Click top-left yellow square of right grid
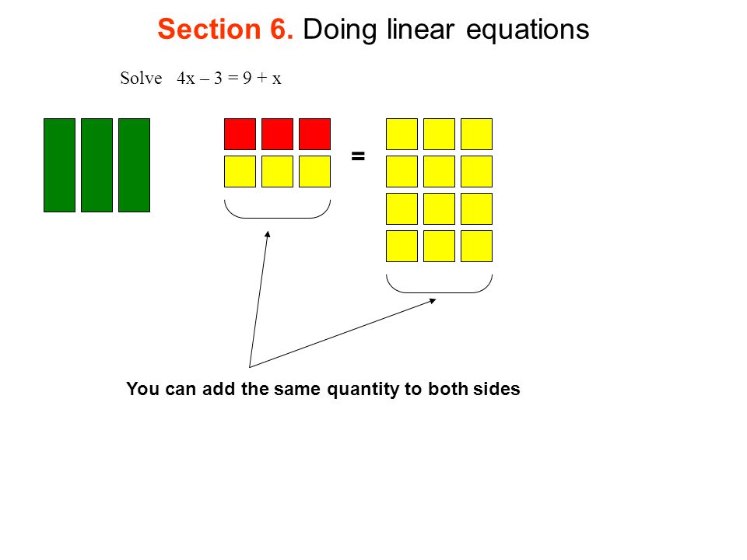 coord(402,135)
